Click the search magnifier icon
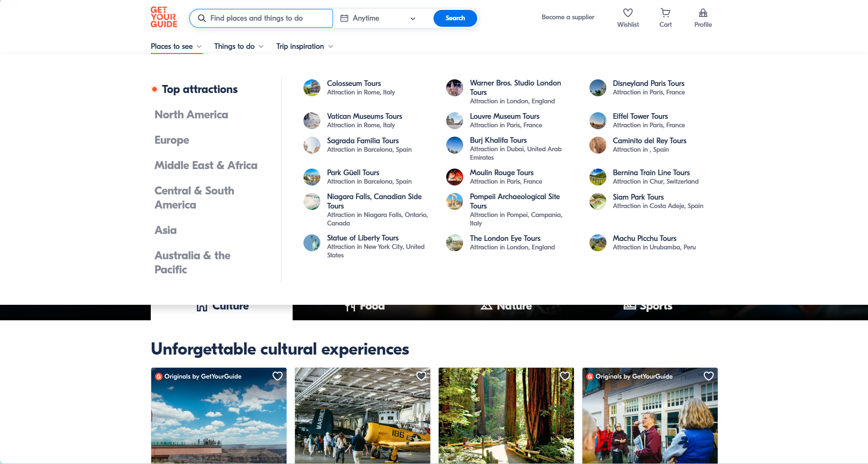The image size is (868, 464). point(202,18)
